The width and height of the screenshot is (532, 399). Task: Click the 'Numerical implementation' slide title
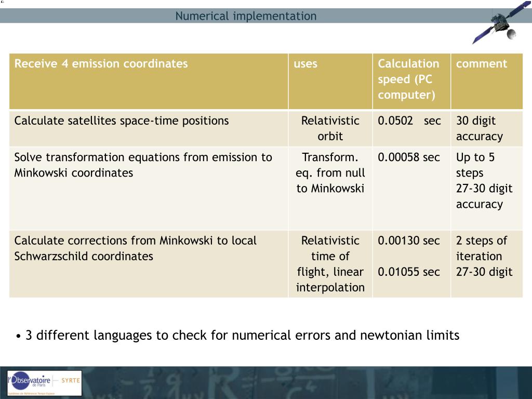coord(246,16)
